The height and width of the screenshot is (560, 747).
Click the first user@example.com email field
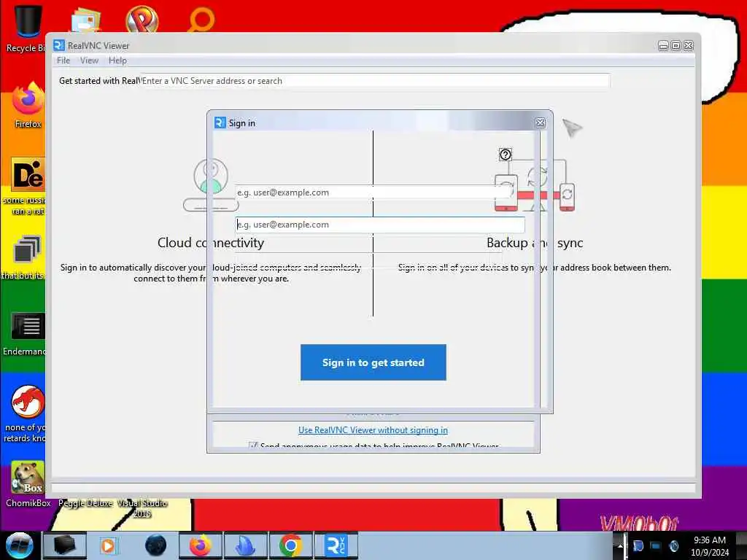pos(371,192)
